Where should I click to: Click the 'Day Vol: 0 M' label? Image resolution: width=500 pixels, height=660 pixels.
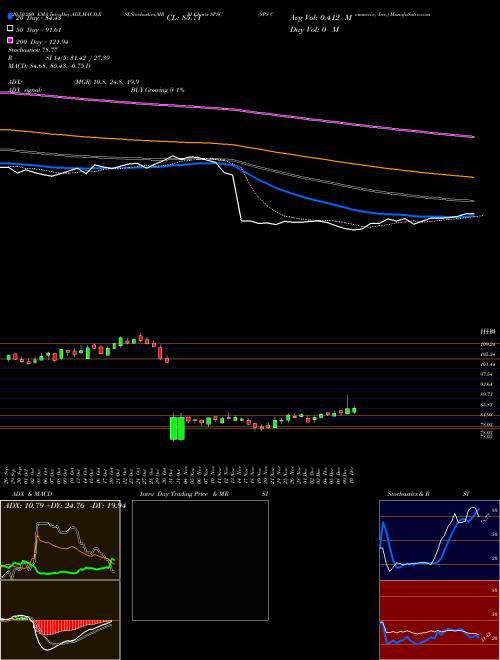pos(314,29)
